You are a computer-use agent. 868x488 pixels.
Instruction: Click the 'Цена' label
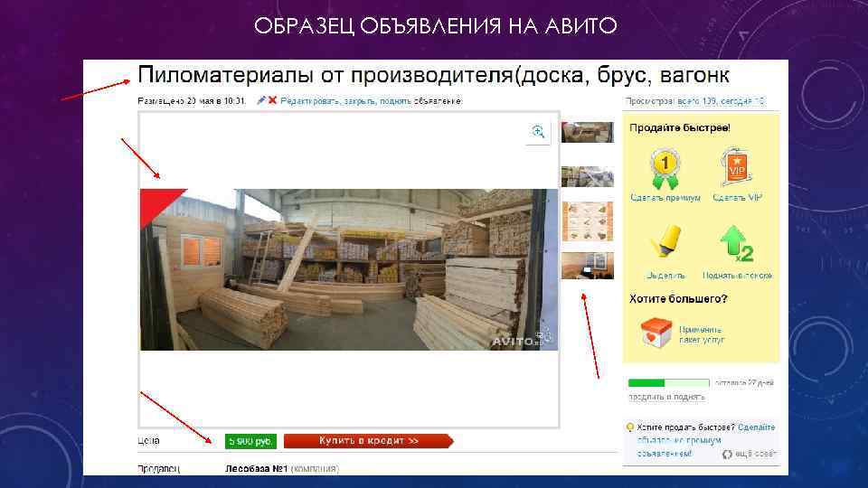click(x=148, y=441)
